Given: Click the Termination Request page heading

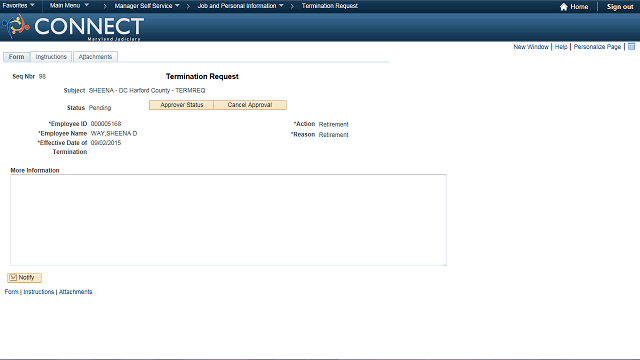Looking at the screenshot, I should click(202, 76).
